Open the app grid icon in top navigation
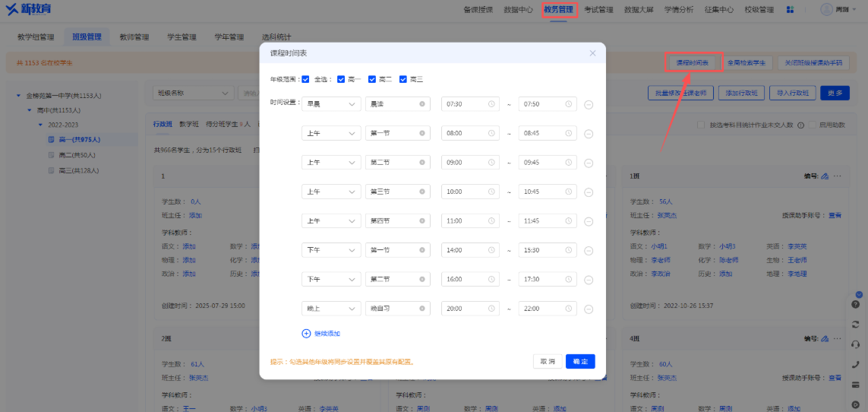 pyautogui.click(x=791, y=10)
